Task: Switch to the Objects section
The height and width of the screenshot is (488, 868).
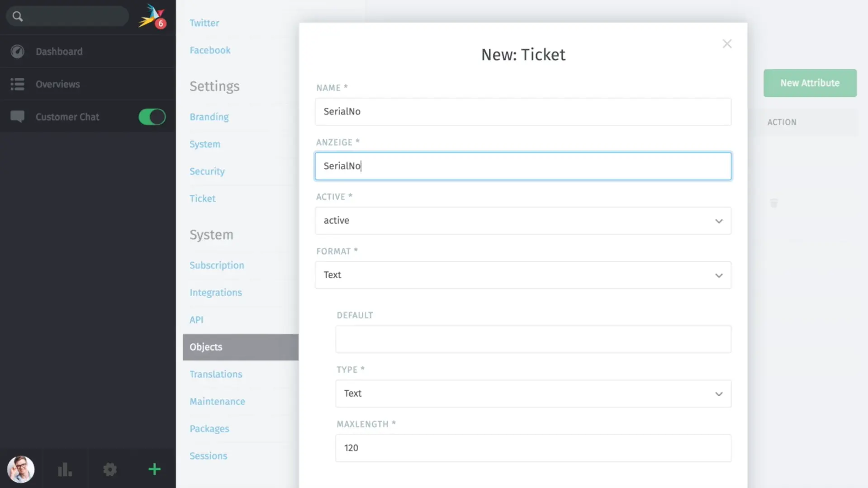Action: (206, 347)
